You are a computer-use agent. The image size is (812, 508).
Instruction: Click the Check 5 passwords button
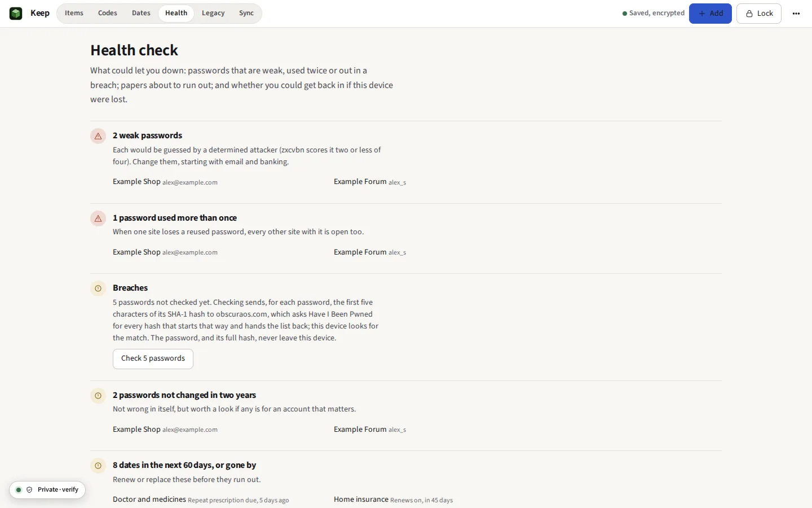[153, 359]
